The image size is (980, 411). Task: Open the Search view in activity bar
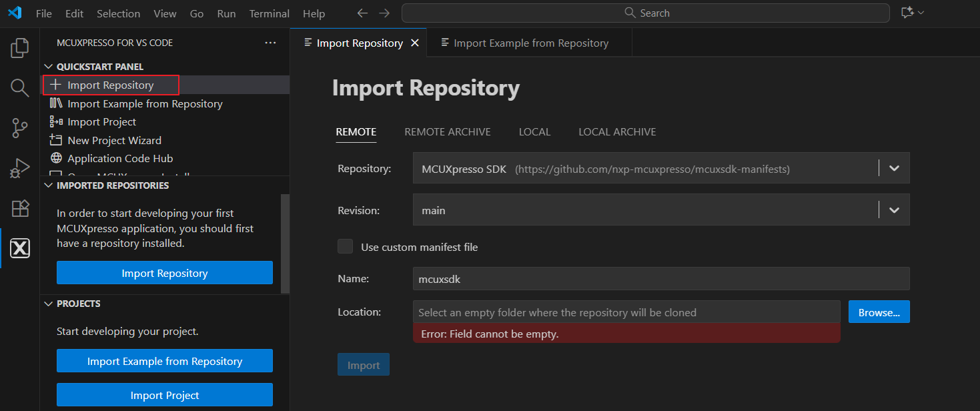click(20, 87)
